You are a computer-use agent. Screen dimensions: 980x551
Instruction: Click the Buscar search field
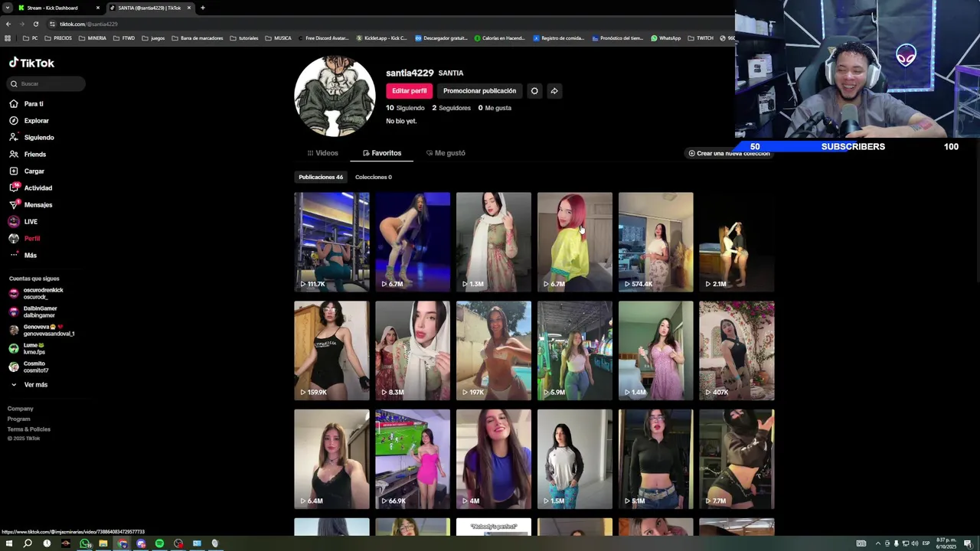(x=47, y=83)
